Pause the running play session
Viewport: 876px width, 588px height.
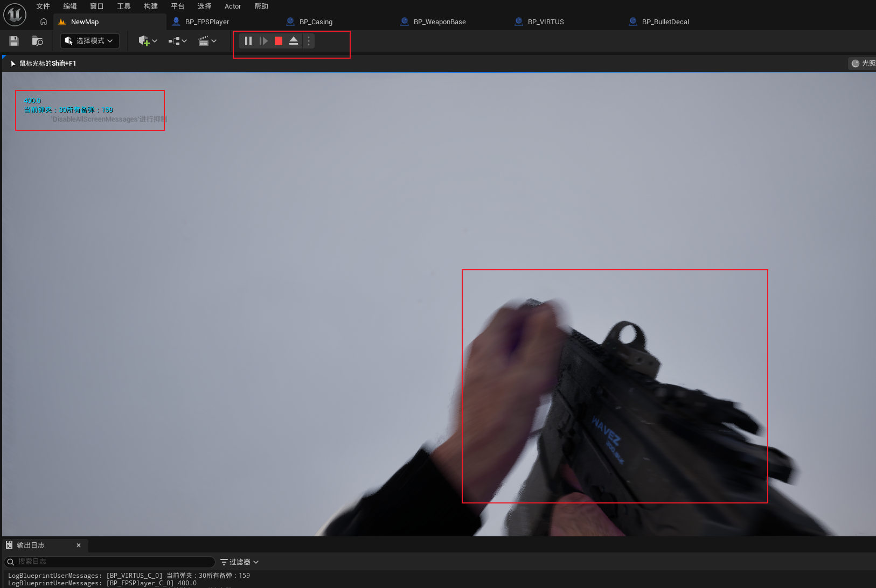[x=248, y=41]
